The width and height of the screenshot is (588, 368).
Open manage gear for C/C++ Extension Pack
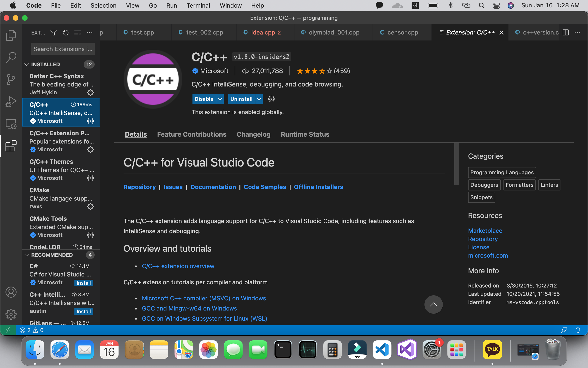pos(90,149)
